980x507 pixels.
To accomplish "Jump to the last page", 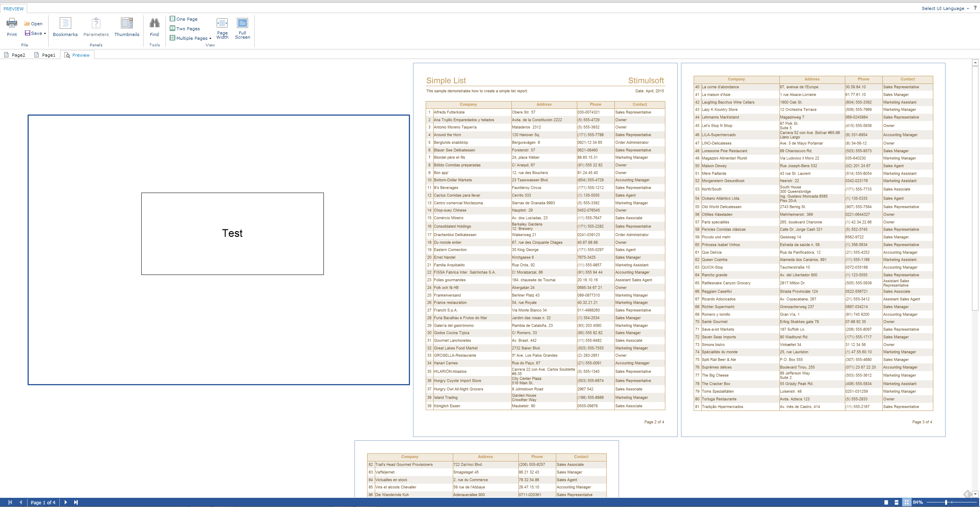I will [76, 502].
